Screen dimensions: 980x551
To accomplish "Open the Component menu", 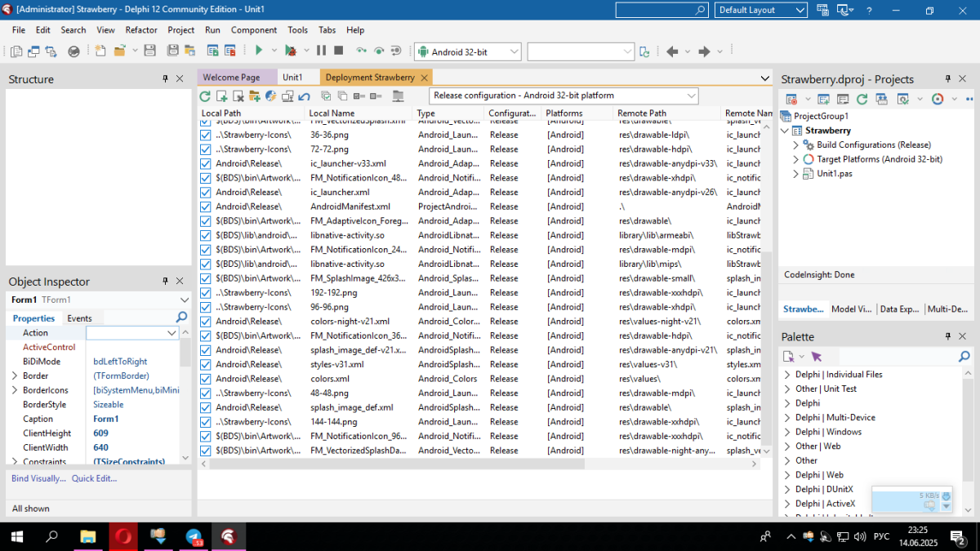I will [254, 29].
